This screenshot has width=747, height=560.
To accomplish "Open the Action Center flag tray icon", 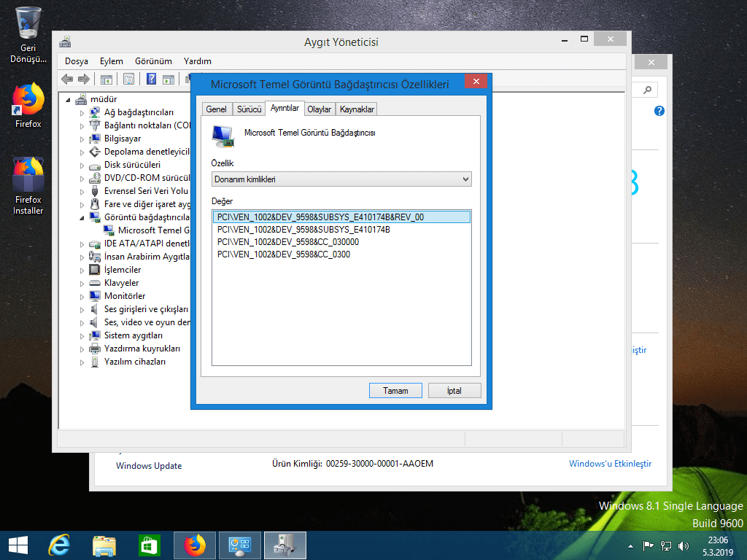I will coord(648,545).
